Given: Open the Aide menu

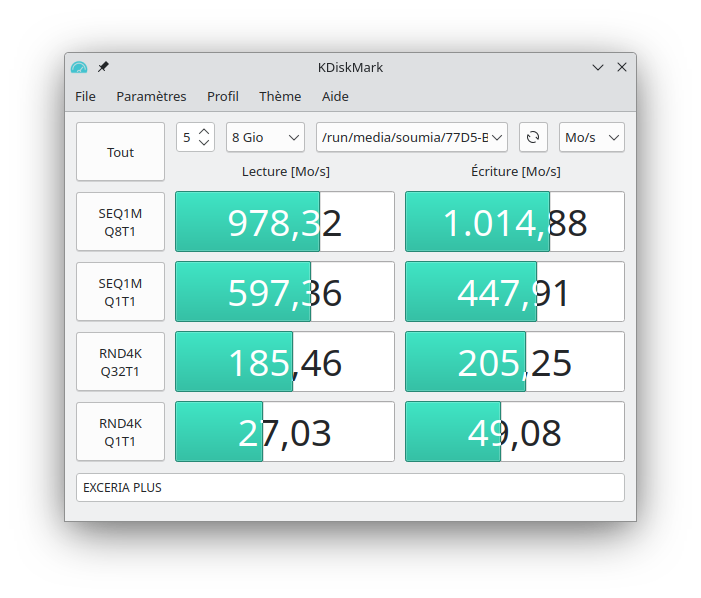Looking at the screenshot, I should (335, 96).
